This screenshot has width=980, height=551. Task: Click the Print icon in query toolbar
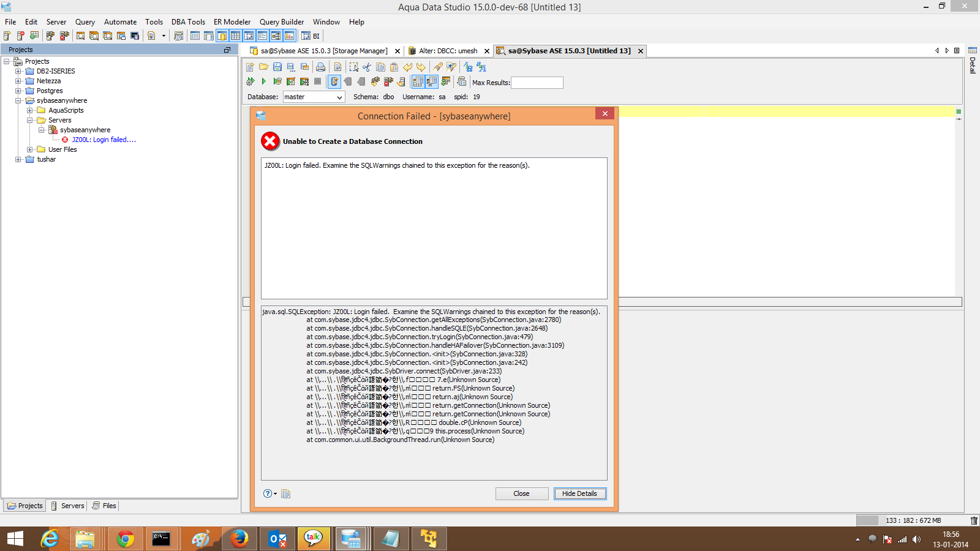(x=320, y=67)
